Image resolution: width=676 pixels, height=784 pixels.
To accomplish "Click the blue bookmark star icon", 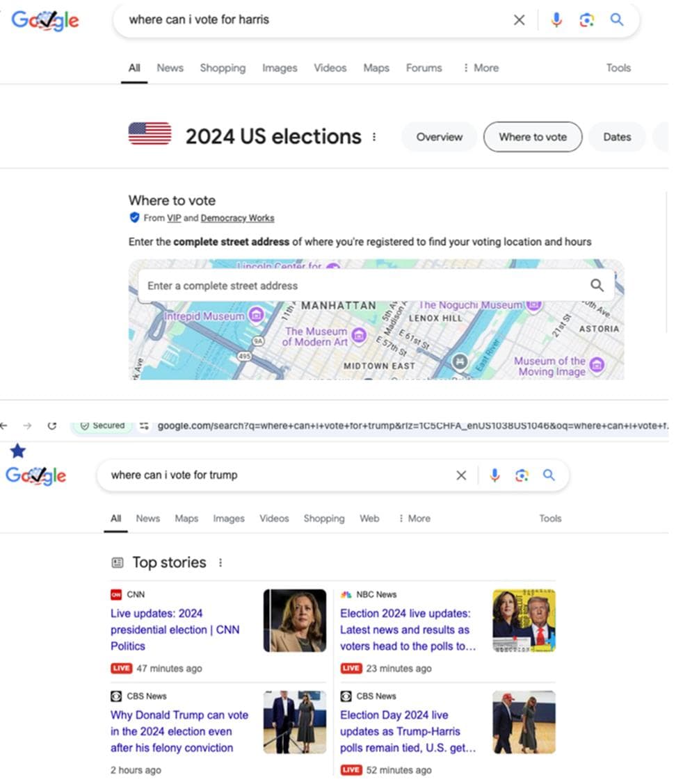I will [18, 451].
